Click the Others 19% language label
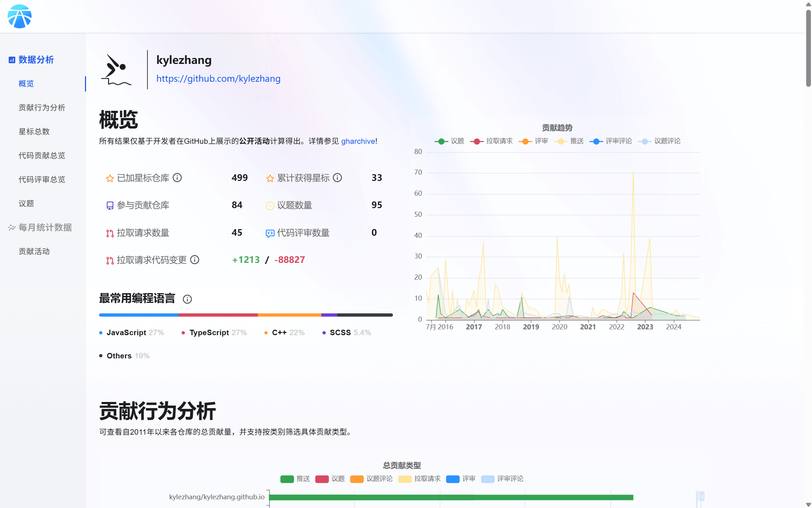 125,356
